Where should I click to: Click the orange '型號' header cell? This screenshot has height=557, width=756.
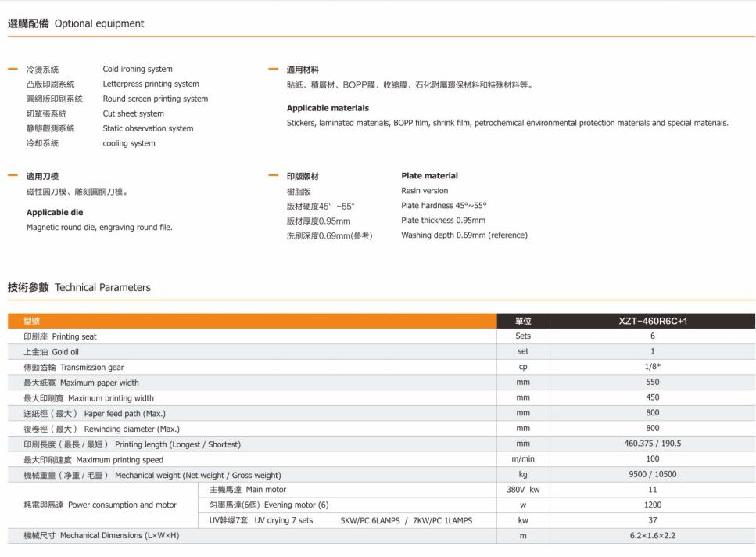(x=253, y=322)
